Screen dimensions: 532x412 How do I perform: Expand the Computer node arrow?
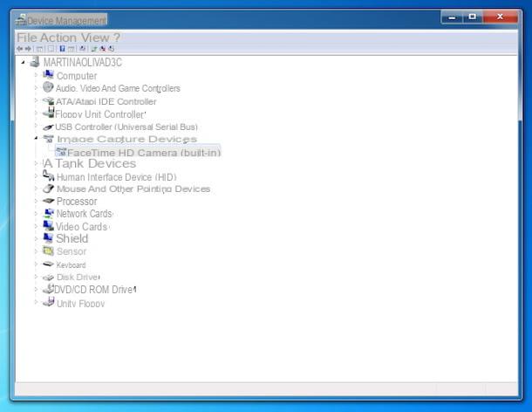[x=36, y=75]
